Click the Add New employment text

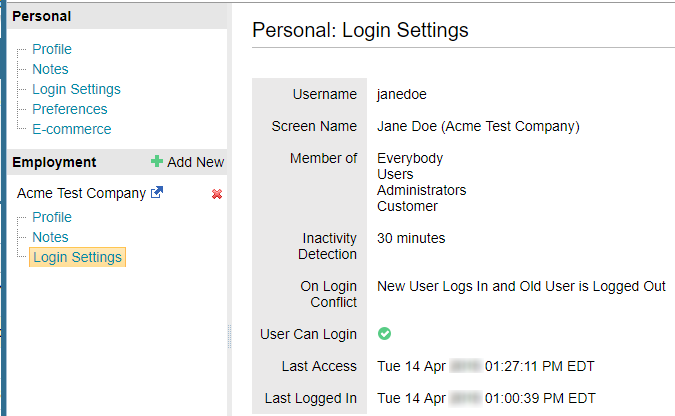(195, 162)
